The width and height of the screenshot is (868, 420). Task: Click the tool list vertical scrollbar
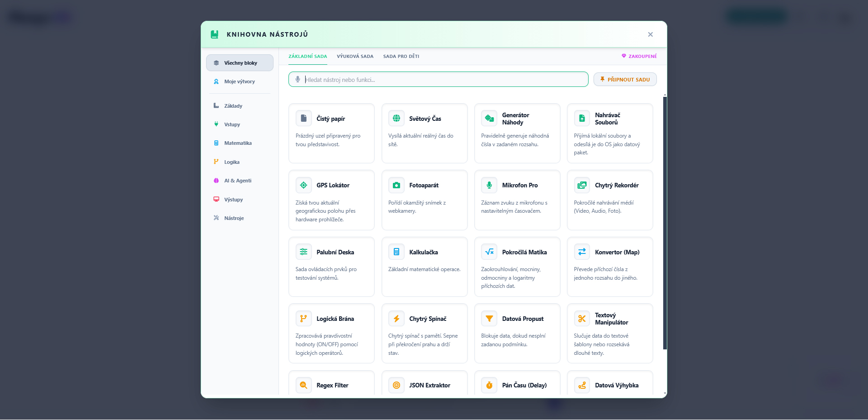pyautogui.click(x=665, y=223)
